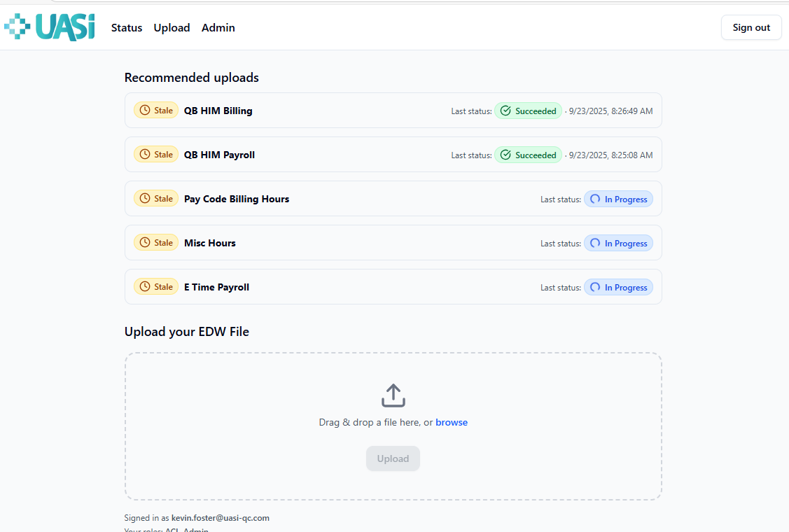This screenshot has height=532, width=789.
Task: Select the Pay Code Billing Hours row
Action: click(x=393, y=198)
